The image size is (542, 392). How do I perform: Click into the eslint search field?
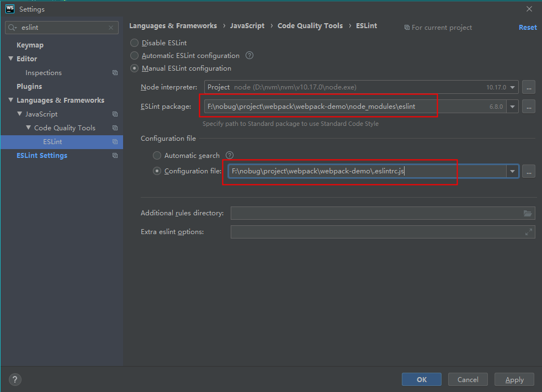click(62, 28)
